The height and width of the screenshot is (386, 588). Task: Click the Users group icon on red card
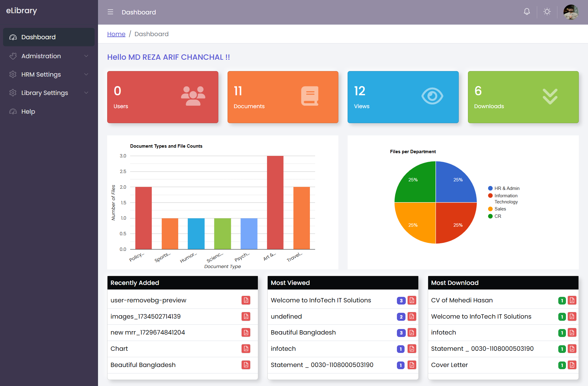(193, 96)
